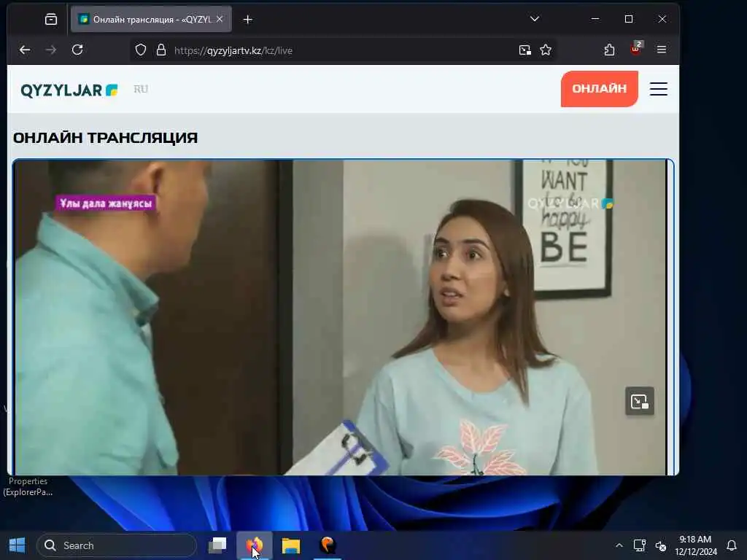The width and height of the screenshot is (747, 560).
Task: Close the Онлайн трансляция browser tab
Action: coord(219,19)
